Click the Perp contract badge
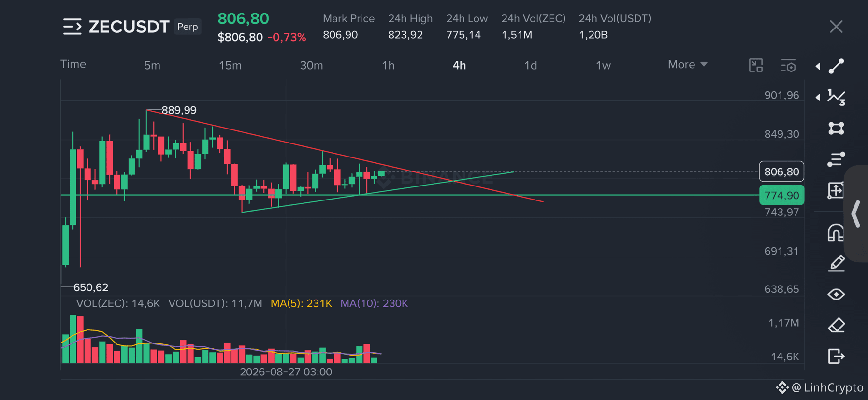The height and width of the screenshot is (400, 868). (x=188, y=27)
